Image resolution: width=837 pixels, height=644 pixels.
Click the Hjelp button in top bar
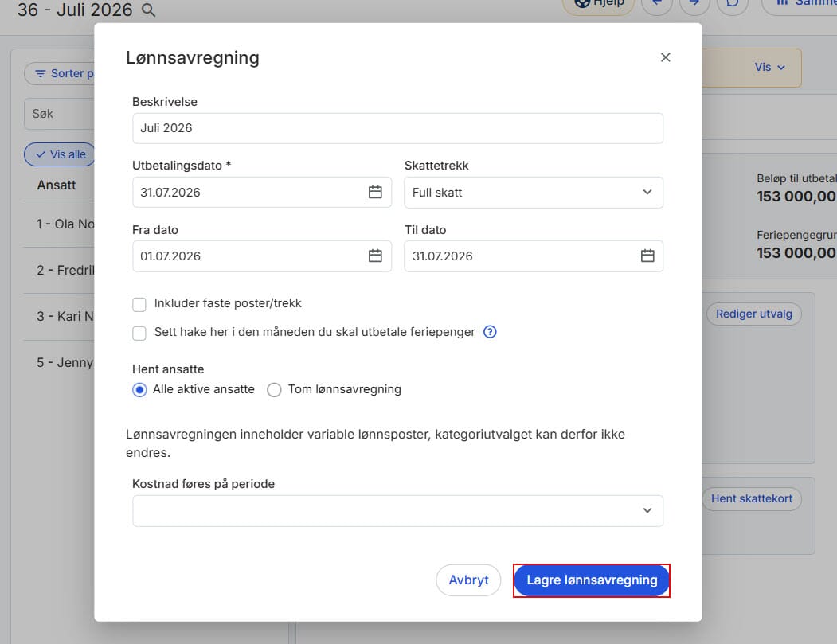tap(598, 4)
